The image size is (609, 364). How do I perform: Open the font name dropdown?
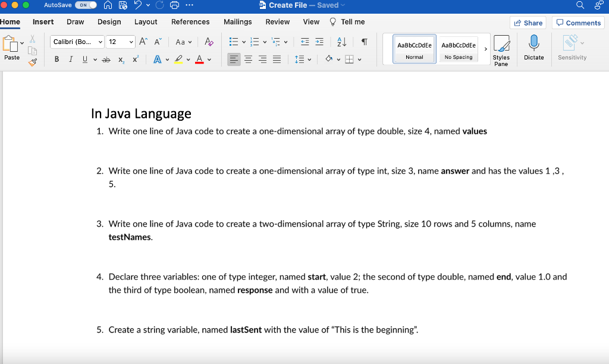[x=100, y=42]
